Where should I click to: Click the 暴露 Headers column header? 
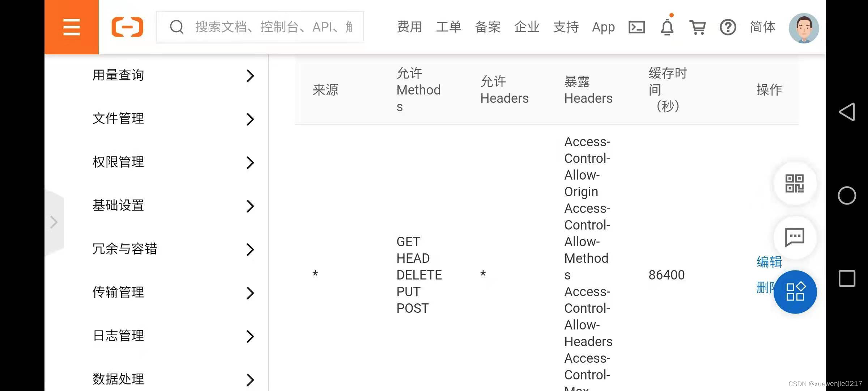point(588,90)
